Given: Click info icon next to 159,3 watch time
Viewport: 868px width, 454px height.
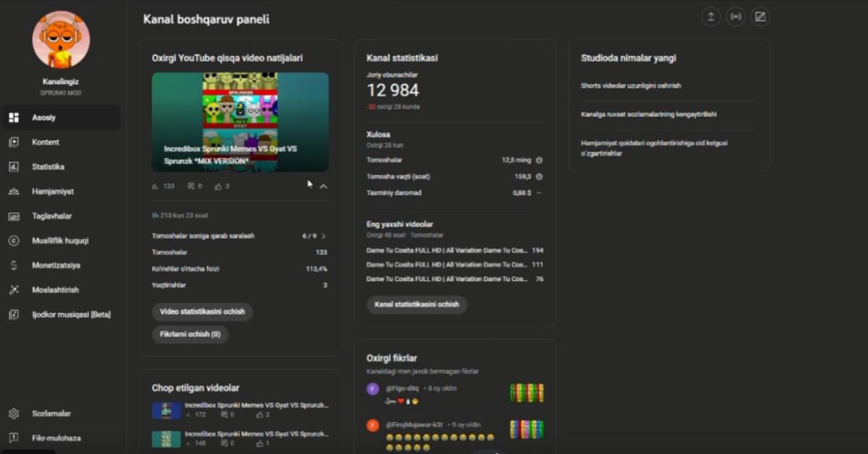Looking at the screenshot, I should (539, 177).
